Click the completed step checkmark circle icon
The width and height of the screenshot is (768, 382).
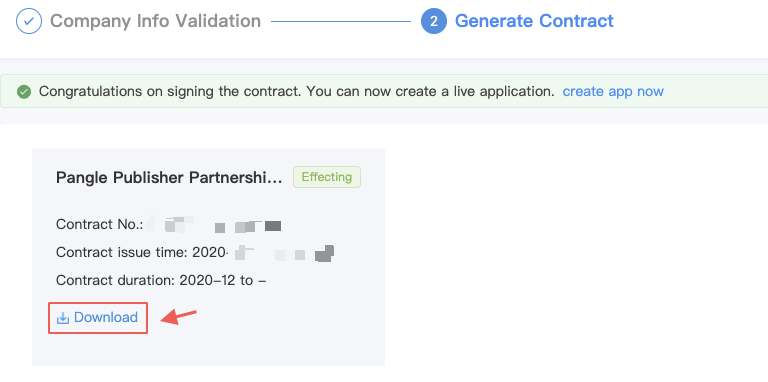coord(29,21)
